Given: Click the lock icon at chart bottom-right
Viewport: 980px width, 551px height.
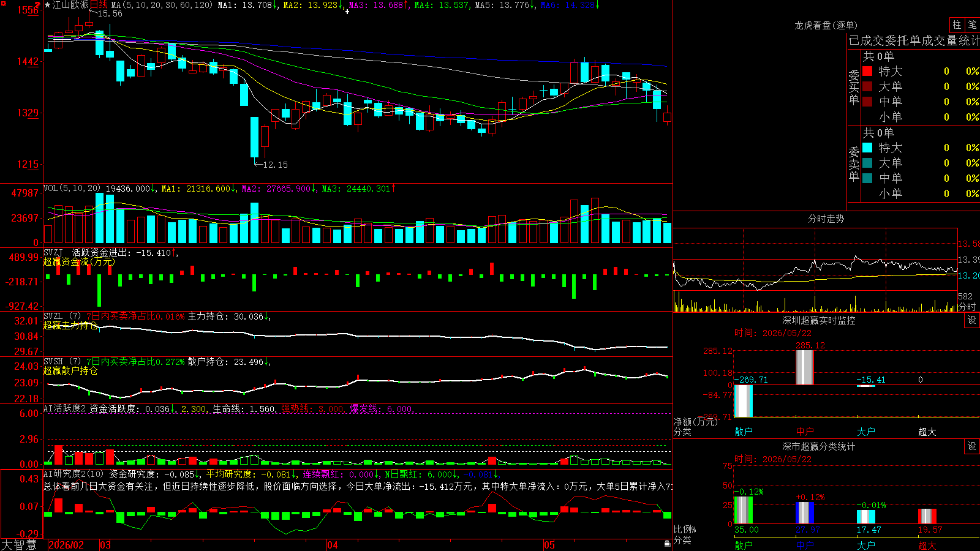Looking at the screenshot, I should point(667,544).
